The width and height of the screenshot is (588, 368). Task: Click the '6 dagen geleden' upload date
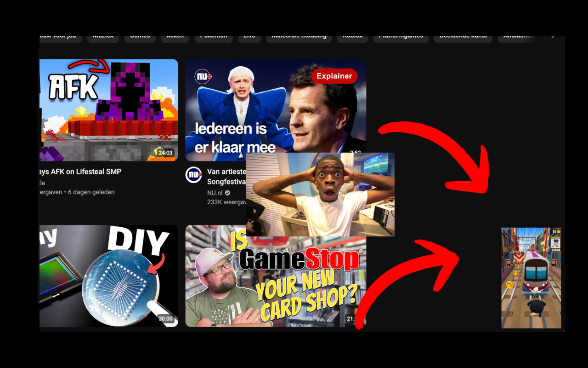[x=91, y=192]
